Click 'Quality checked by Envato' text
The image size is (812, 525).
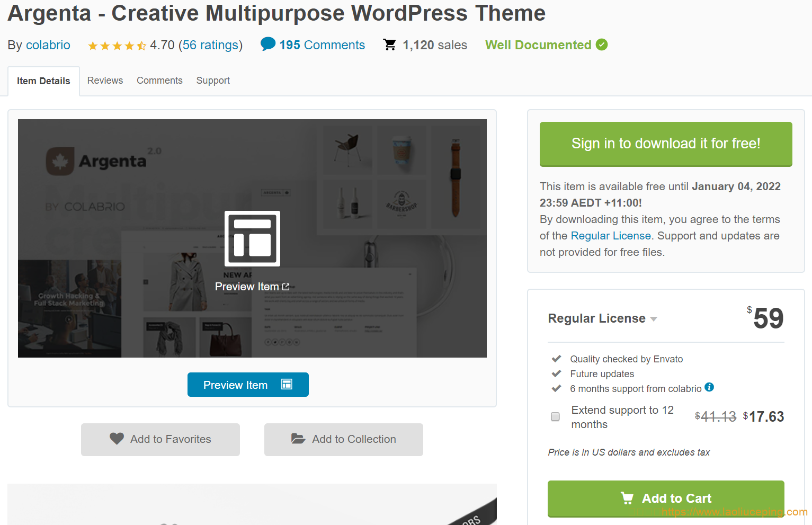pyautogui.click(x=627, y=359)
